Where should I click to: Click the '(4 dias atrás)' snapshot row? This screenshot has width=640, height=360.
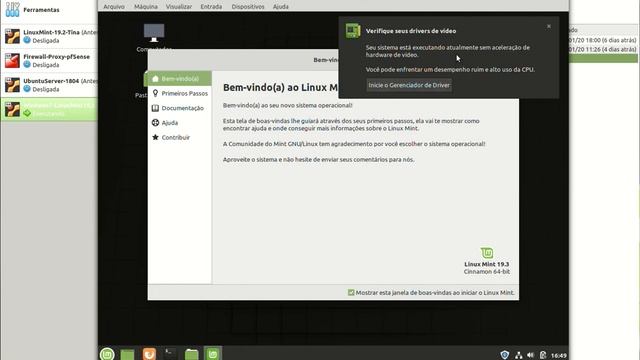click(x=603, y=49)
